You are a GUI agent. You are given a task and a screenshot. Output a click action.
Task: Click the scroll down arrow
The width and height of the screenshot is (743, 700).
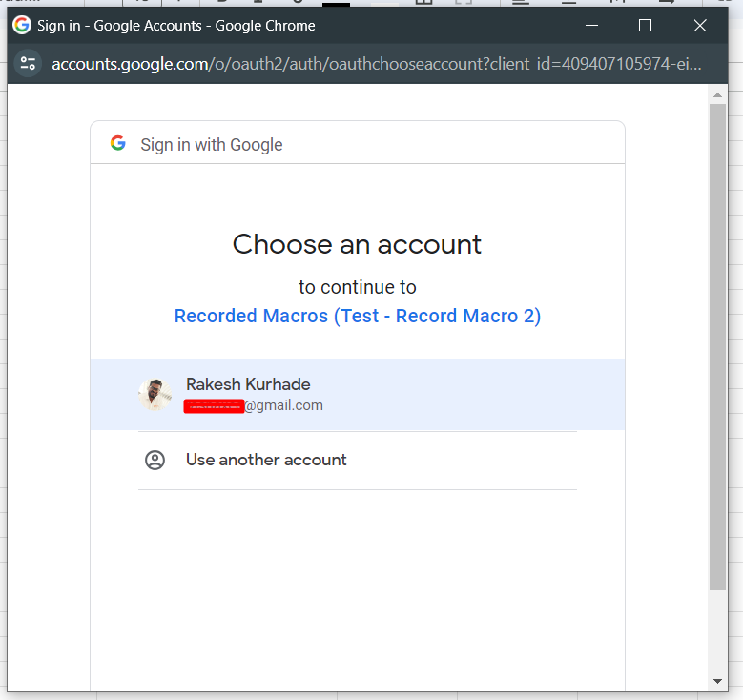click(717, 681)
